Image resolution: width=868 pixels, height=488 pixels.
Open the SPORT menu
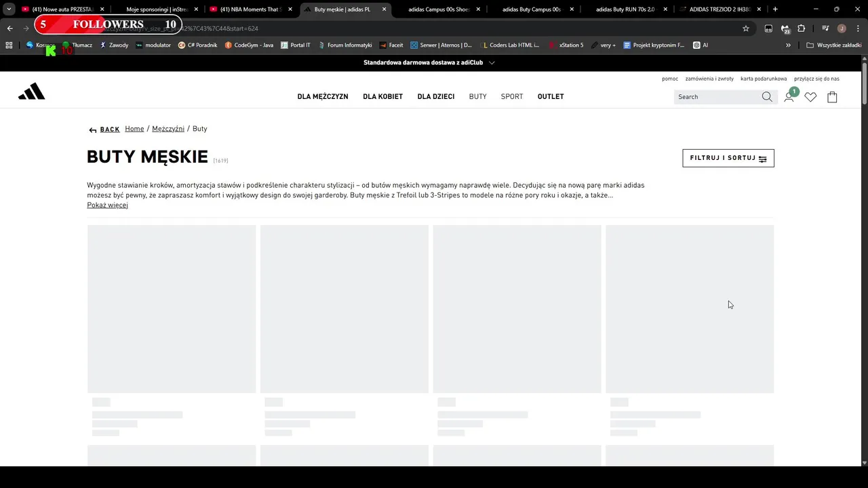[512, 96]
